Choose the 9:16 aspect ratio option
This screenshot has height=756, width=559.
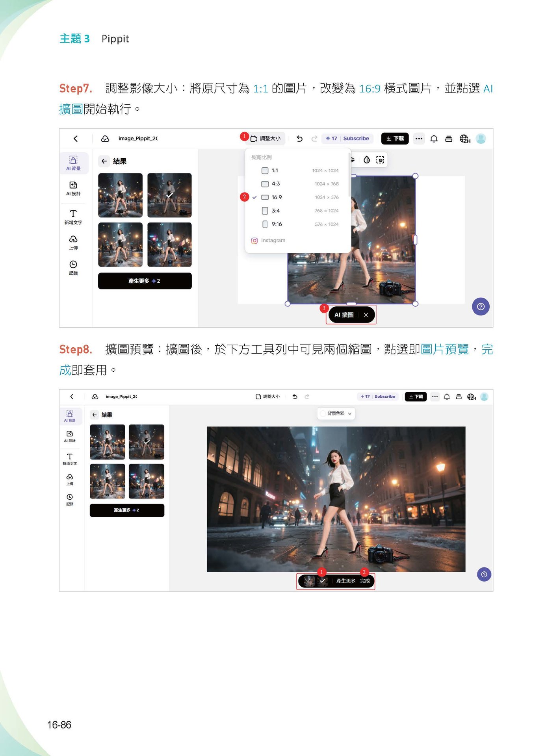(300, 224)
